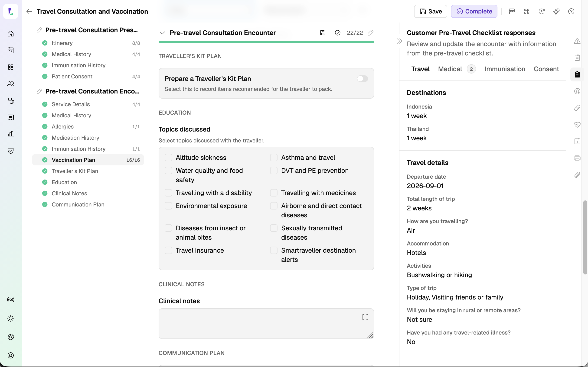Expand the clinical notes field brackets icon
Viewport: 588px width, 367px height.
tap(365, 317)
